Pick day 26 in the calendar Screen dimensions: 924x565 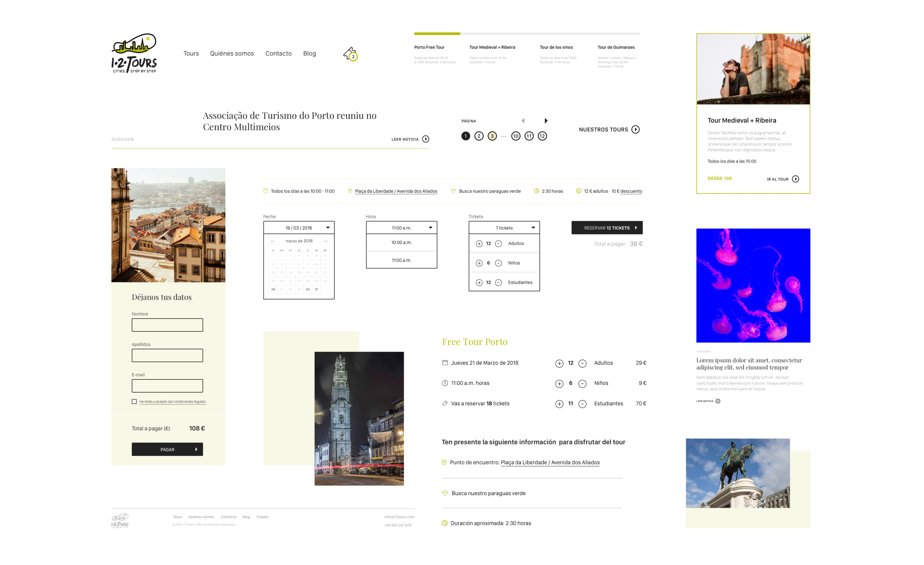coord(273,289)
